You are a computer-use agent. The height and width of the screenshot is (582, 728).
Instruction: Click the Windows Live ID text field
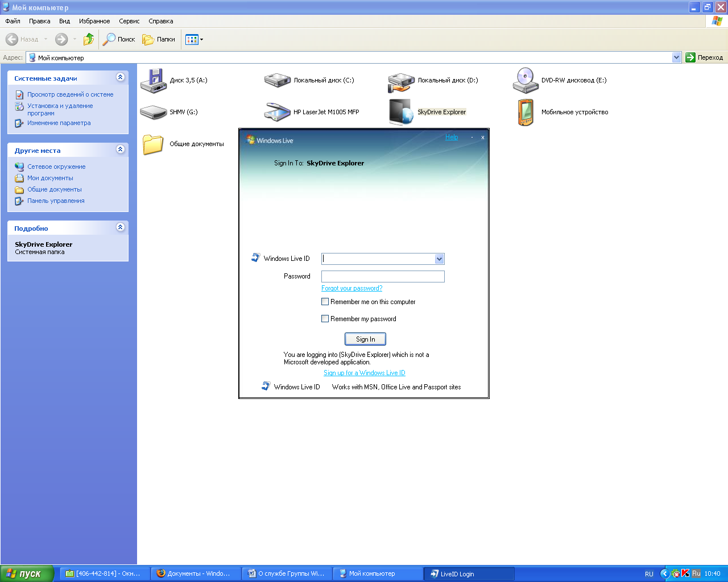coord(378,259)
